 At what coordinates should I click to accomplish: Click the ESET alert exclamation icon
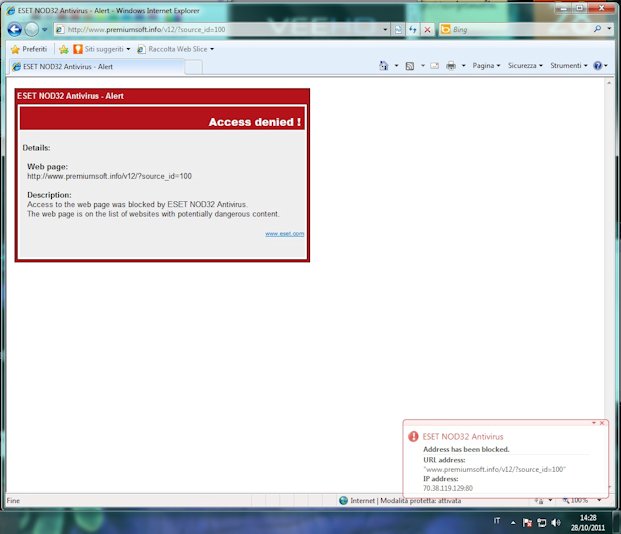coord(413,436)
